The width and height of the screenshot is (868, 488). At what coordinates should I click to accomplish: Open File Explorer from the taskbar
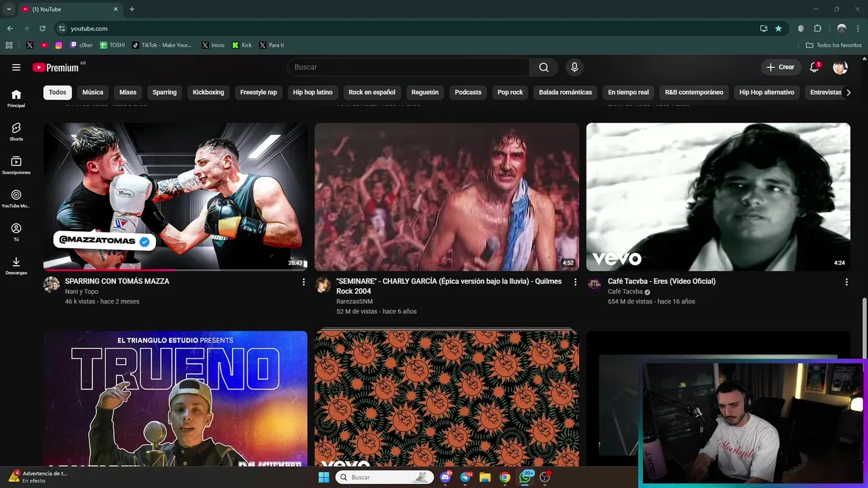coord(485,477)
